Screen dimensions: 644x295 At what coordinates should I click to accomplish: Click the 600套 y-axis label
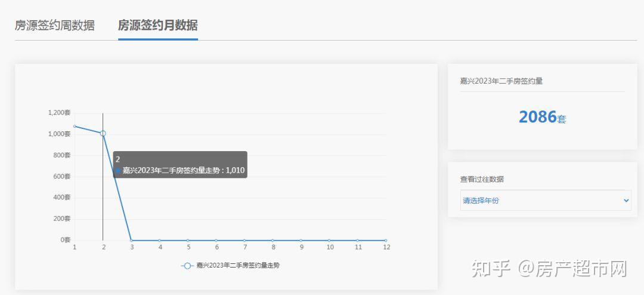pos(62,176)
